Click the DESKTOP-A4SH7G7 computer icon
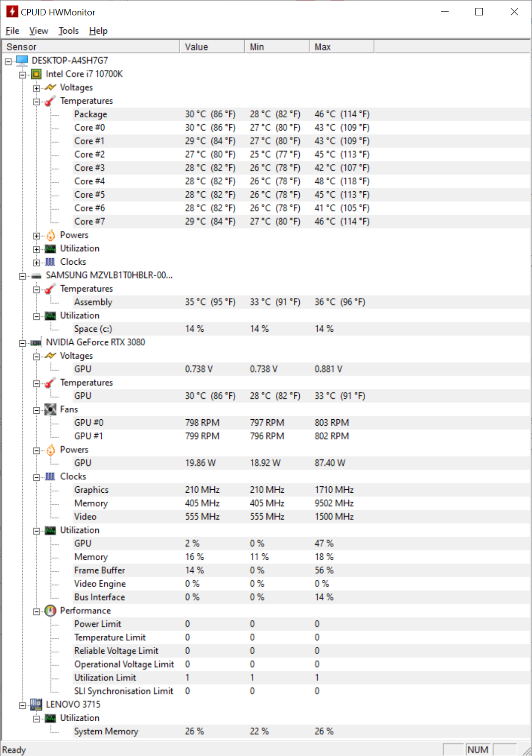The width and height of the screenshot is (532, 756). [22, 61]
